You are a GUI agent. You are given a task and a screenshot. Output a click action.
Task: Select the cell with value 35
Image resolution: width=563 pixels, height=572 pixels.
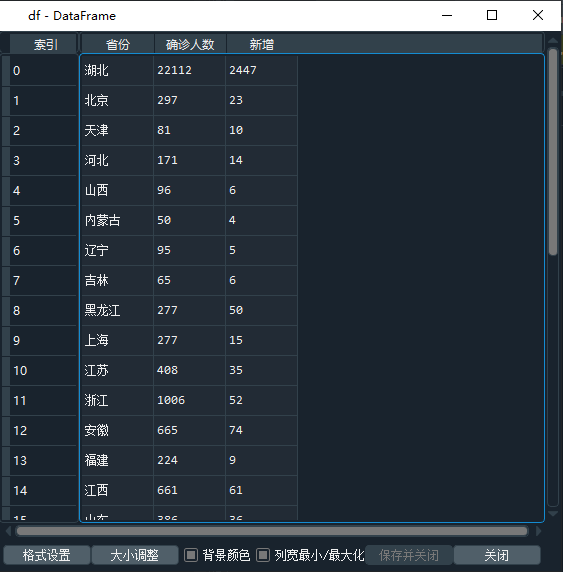click(x=262, y=370)
